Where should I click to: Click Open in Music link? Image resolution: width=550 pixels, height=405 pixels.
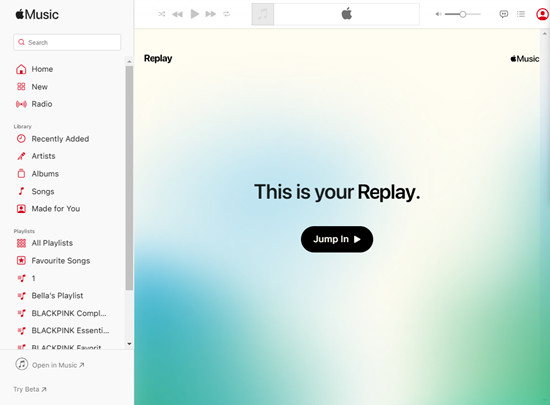click(x=58, y=365)
